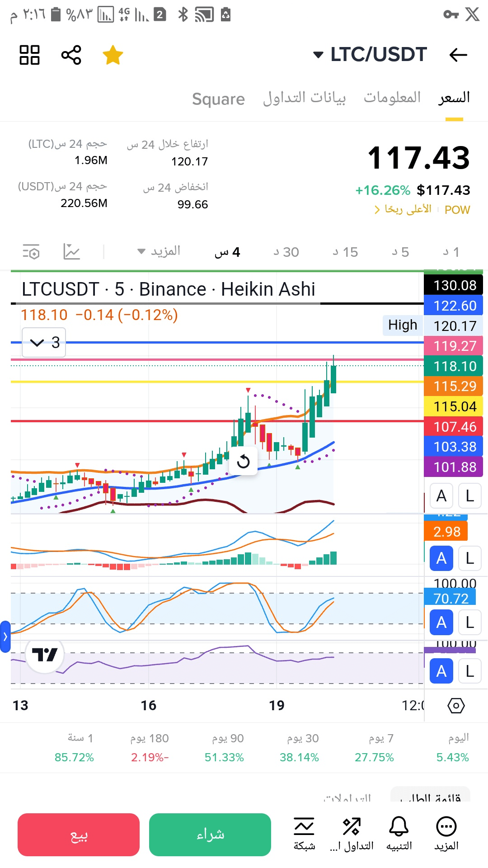Switch to the السعر tab

coord(454,97)
